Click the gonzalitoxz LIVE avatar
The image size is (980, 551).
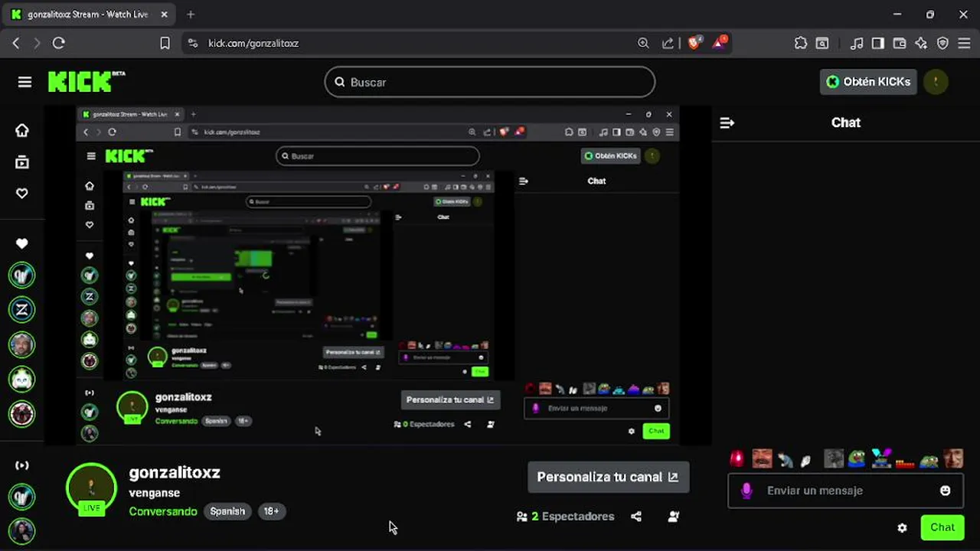click(x=91, y=488)
